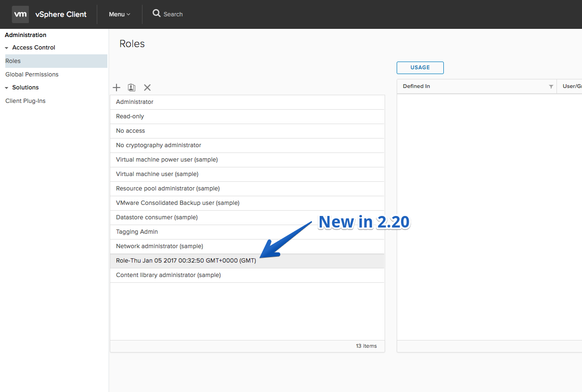Click the vSphere Client title link
582x392 pixels.
coord(61,14)
